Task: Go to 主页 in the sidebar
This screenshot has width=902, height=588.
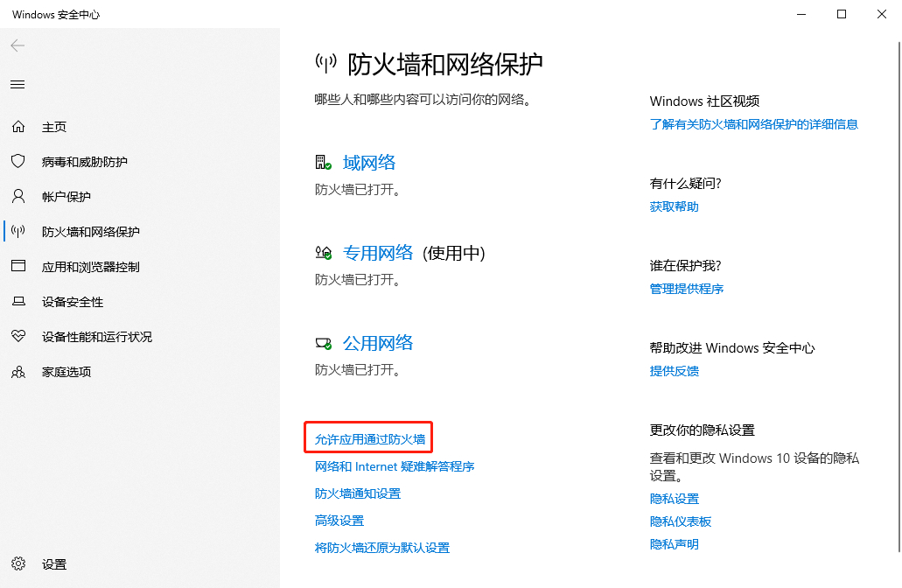Action: [54, 127]
